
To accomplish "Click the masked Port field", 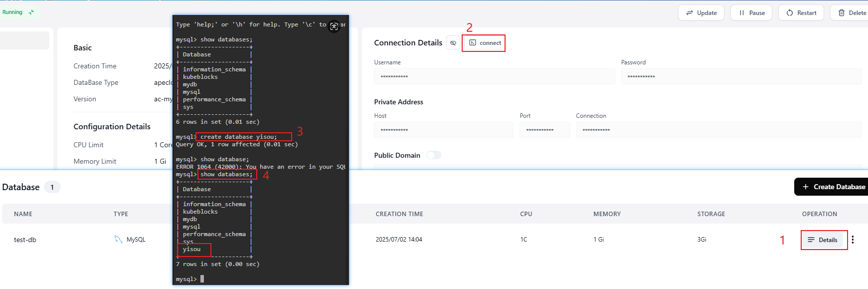I will [x=544, y=130].
